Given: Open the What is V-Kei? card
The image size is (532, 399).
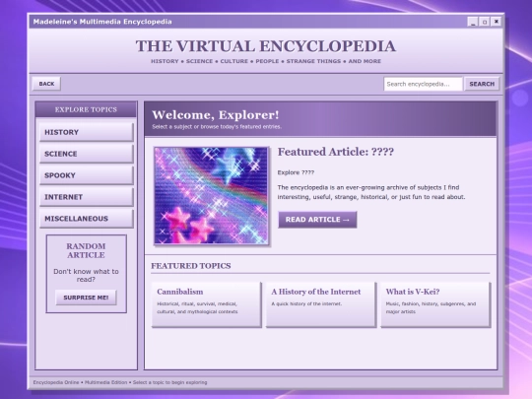Looking at the screenshot, I should (435, 304).
